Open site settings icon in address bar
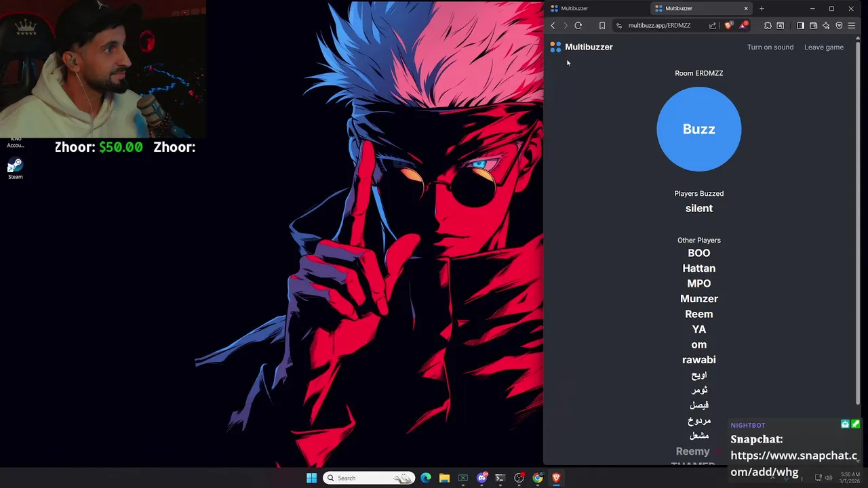The image size is (868, 488). pos(618,26)
